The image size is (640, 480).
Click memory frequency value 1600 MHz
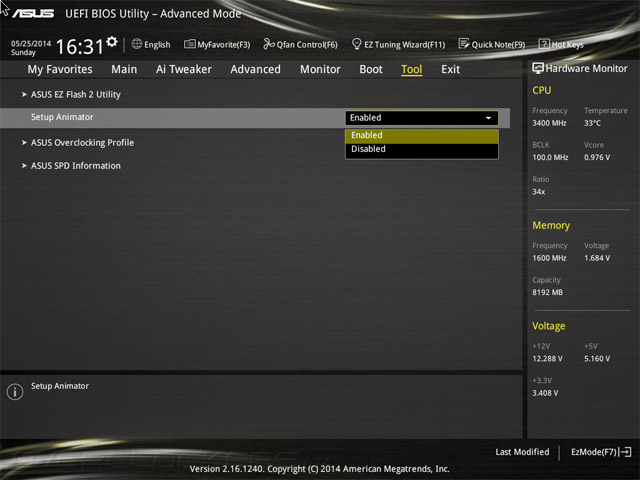[549, 258]
